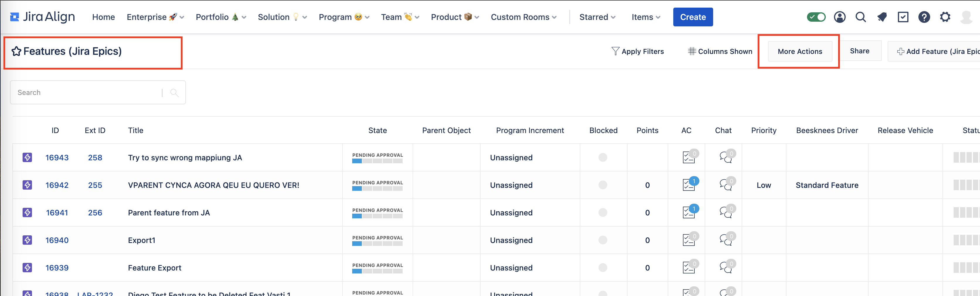Open external ID link 256
This screenshot has width=980, height=296.
95,213
